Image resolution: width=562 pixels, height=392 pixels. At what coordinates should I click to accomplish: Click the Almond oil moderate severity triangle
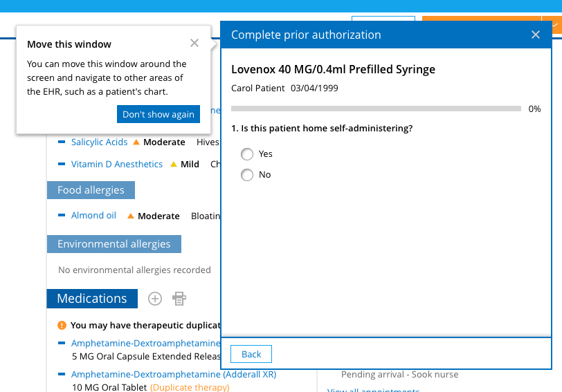click(x=130, y=216)
